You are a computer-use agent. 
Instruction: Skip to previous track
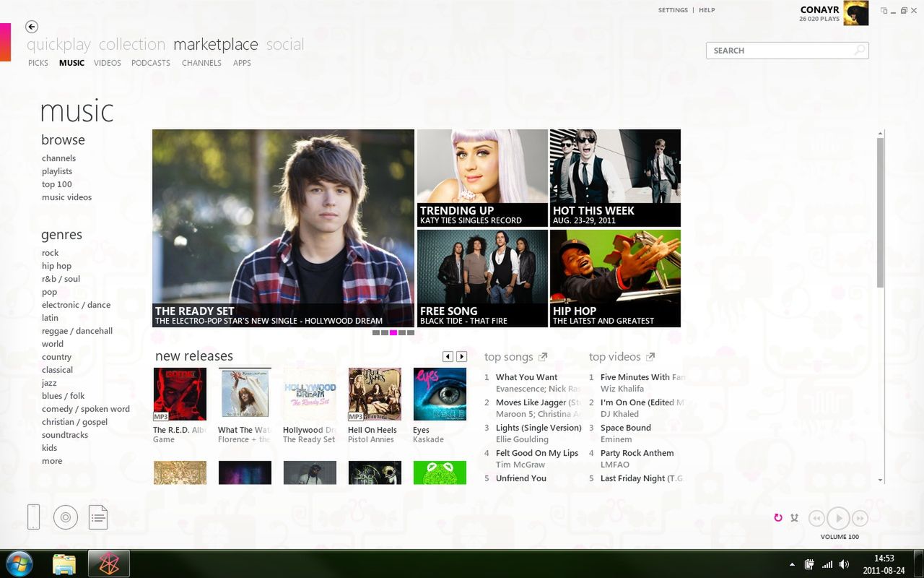[x=816, y=518]
